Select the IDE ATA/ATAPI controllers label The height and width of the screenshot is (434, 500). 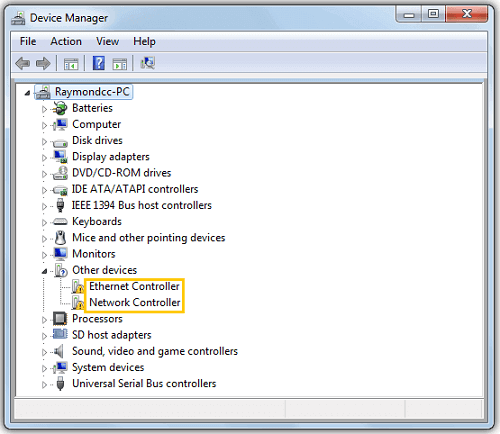pos(135,189)
